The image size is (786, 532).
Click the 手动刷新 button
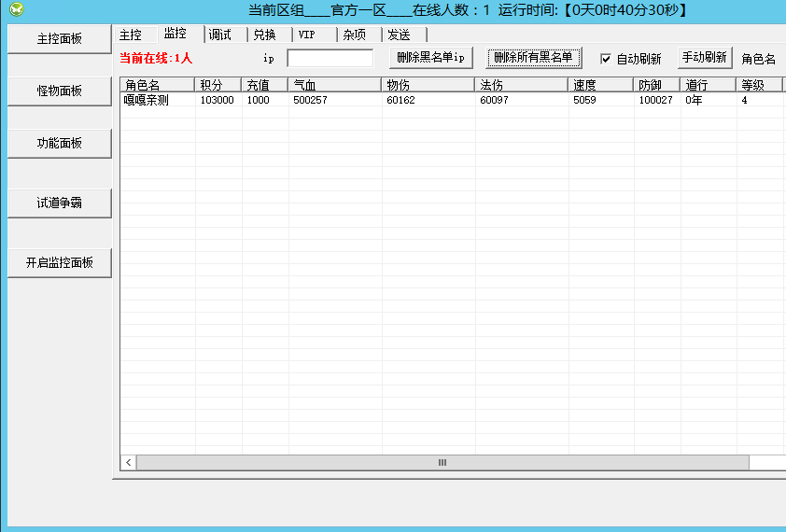click(x=705, y=58)
